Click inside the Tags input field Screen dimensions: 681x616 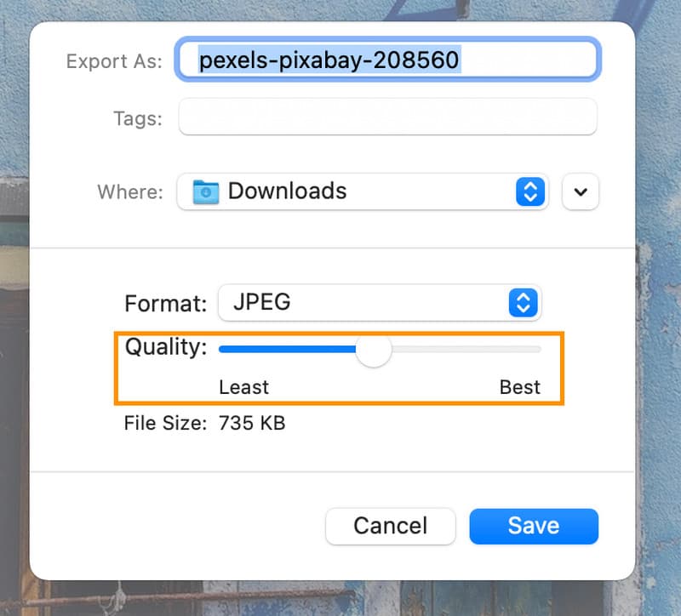(387, 117)
